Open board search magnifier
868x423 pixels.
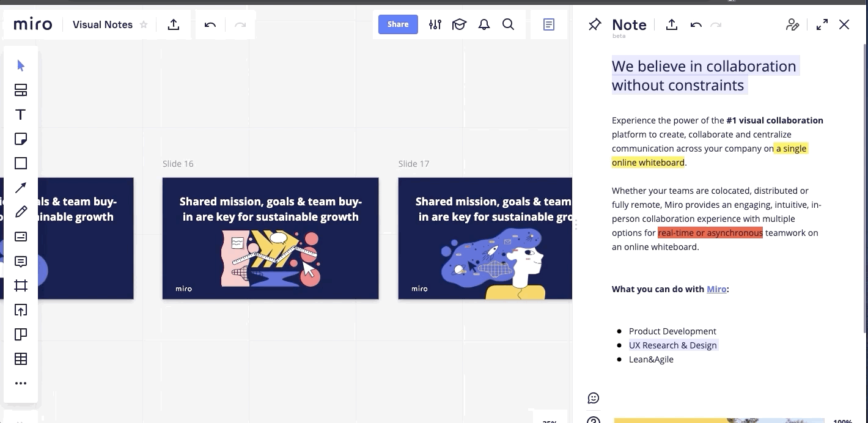click(x=508, y=24)
